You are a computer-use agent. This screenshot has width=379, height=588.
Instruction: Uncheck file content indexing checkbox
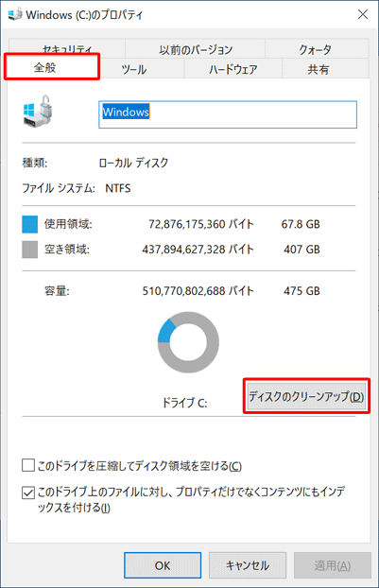coord(28,493)
